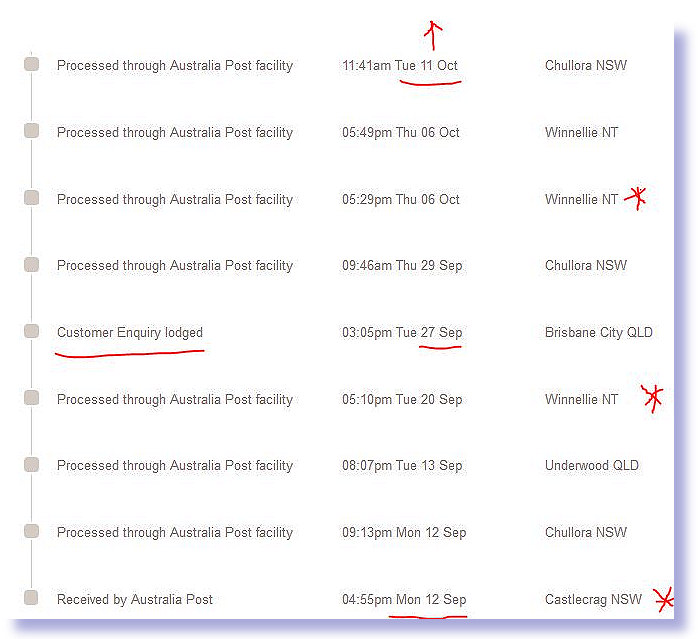698x639 pixels.
Task: Click the timeline marker for 05:29pm Thu 06 Oct
Action: [31, 198]
